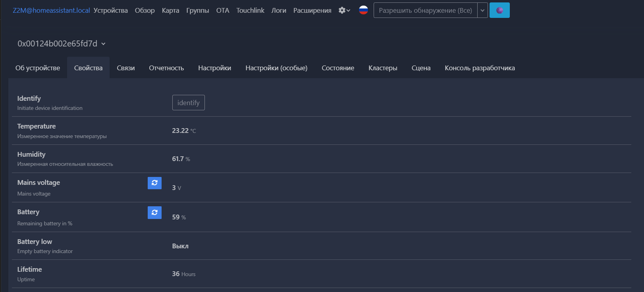Click the temperature value 23.22
Image resolution: width=644 pixels, height=292 pixels.
coord(180,131)
